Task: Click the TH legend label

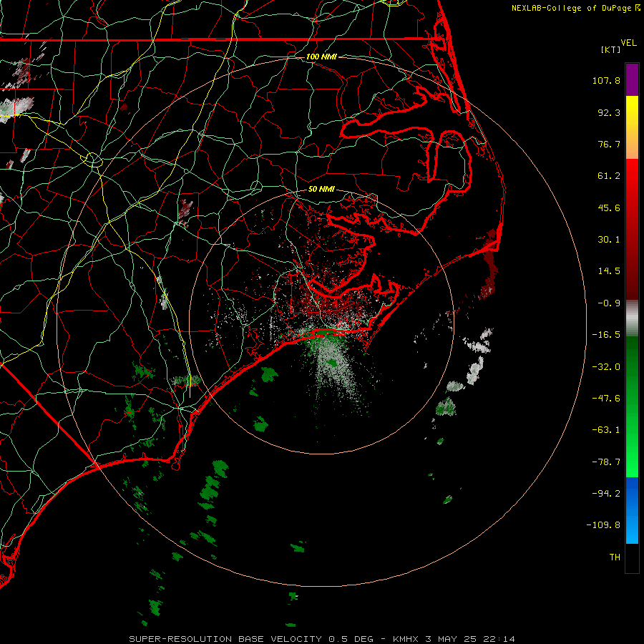Action: [x=615, y=557]
